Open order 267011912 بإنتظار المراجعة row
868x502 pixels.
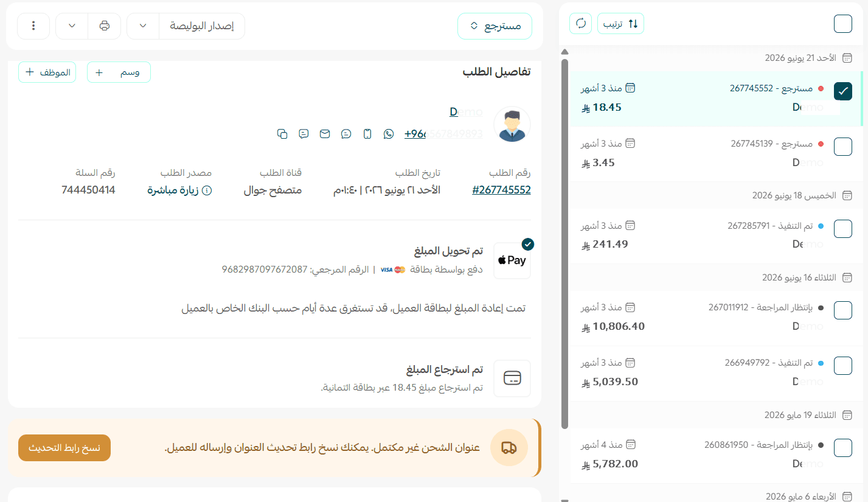click(715, 318)
